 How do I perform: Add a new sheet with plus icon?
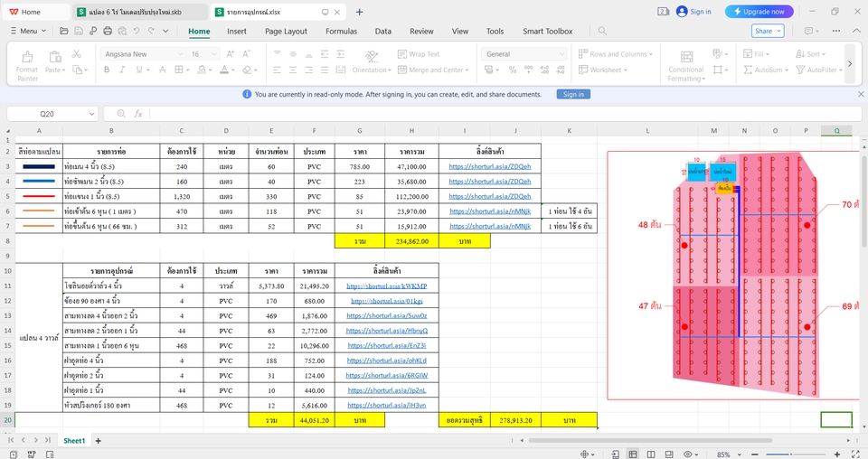click(x=98, y=441)
